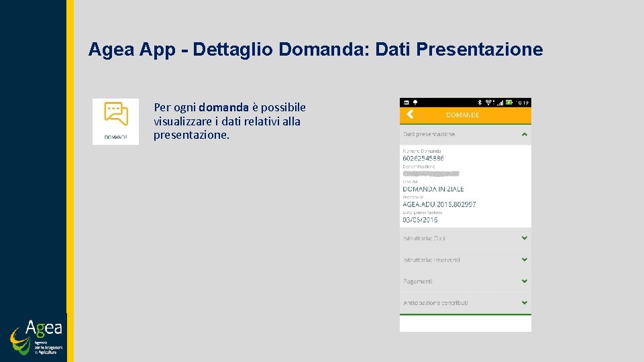644x362 pixels.
Task: Expand the Istruttoria: Interventi section chevron
Action: pos(525,259)
